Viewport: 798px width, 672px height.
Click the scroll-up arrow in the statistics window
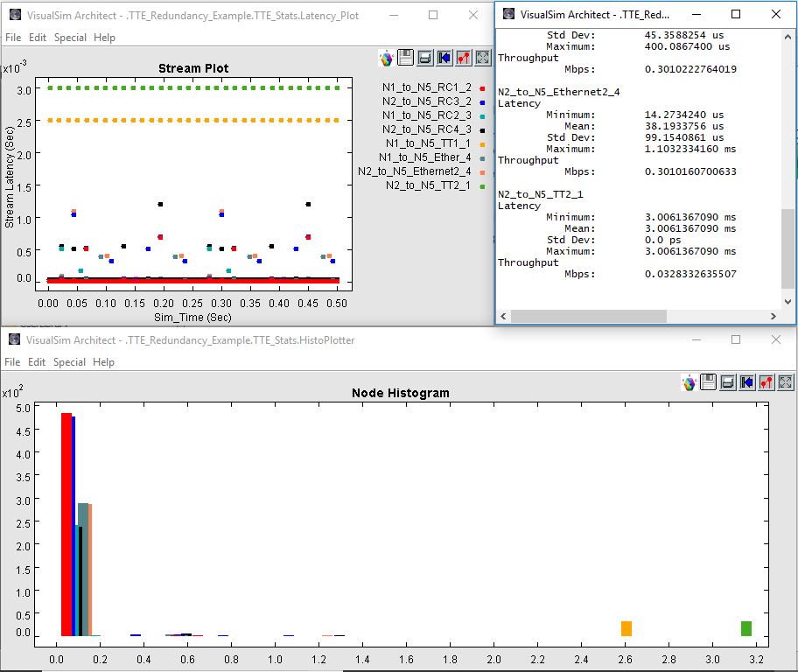788,35
